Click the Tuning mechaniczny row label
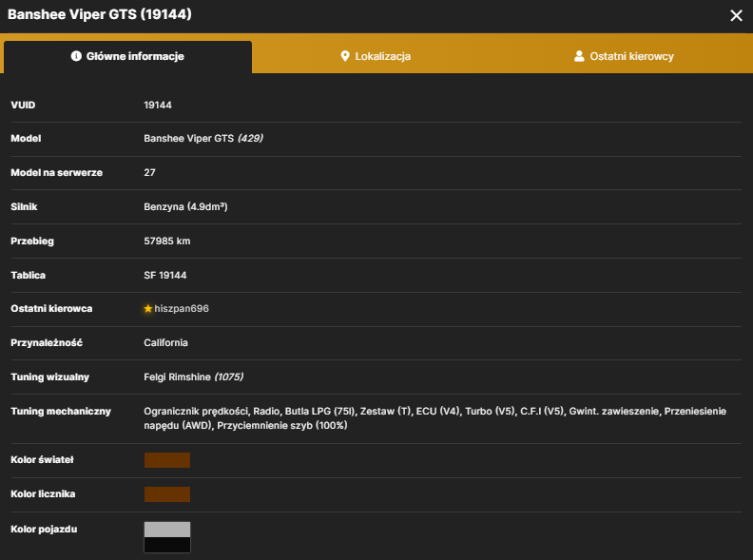Viewport: 753px width, 560px height. (61, 411)
